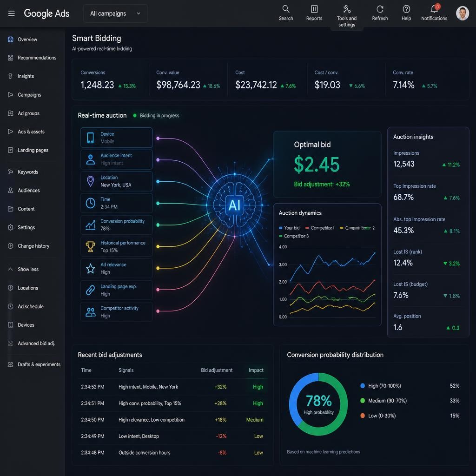This screenshot has width=476, height=476.
Task: Click the Bidding in progress status
Action: 156,116
